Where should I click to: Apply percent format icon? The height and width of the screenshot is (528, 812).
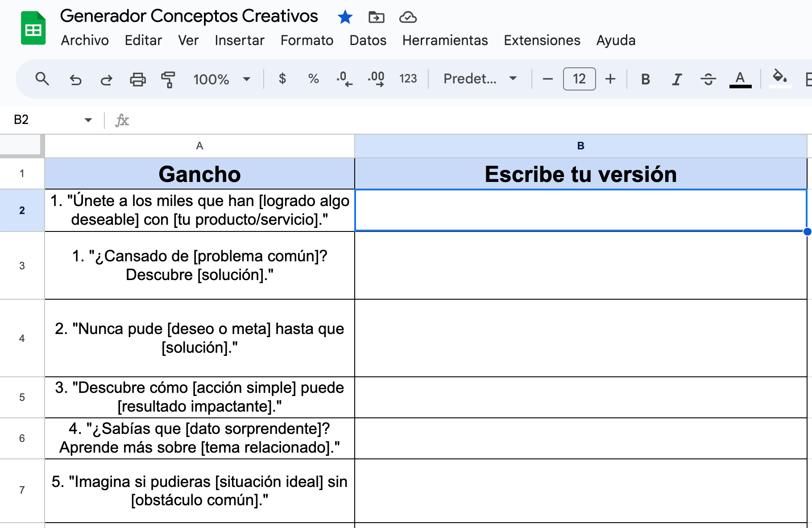pyautogui.click(x=313, y=79)
